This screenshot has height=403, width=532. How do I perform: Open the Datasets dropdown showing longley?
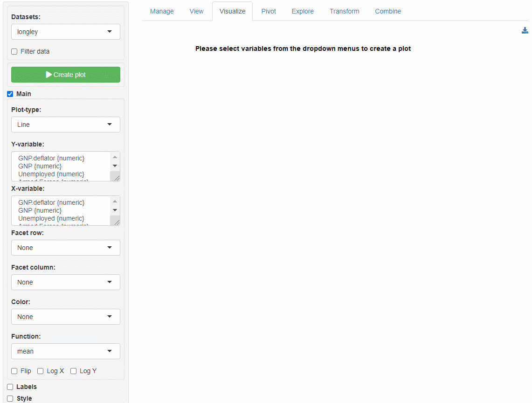point(65,32)
